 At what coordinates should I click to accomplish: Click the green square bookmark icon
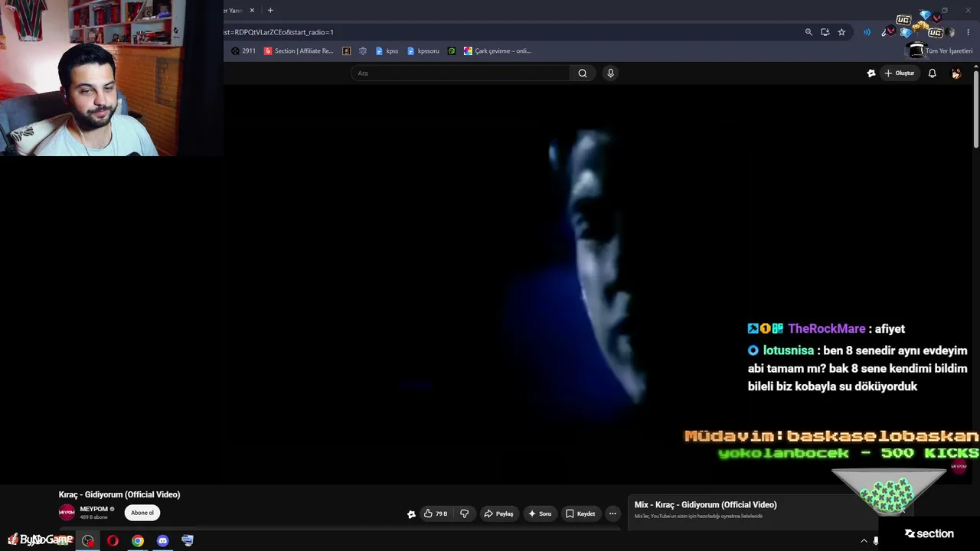tap(452, 51)
